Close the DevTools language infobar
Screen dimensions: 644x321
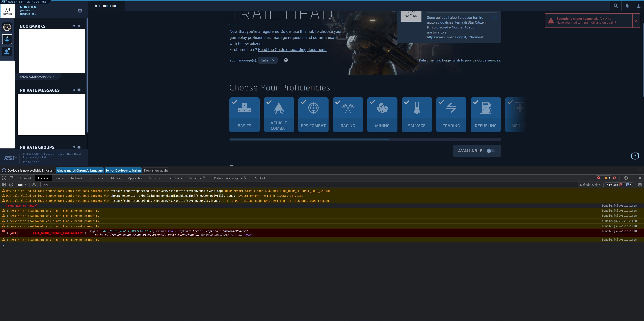640,170
